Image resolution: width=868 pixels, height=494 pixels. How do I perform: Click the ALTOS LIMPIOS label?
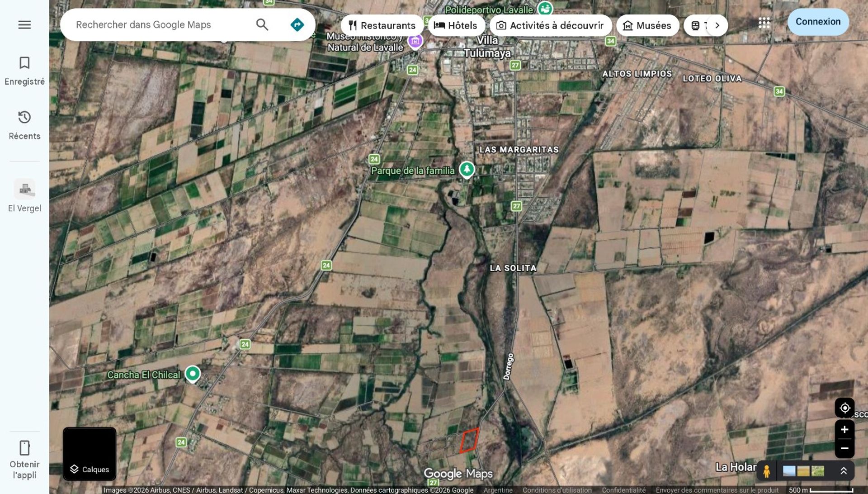[x=637, y=74]
